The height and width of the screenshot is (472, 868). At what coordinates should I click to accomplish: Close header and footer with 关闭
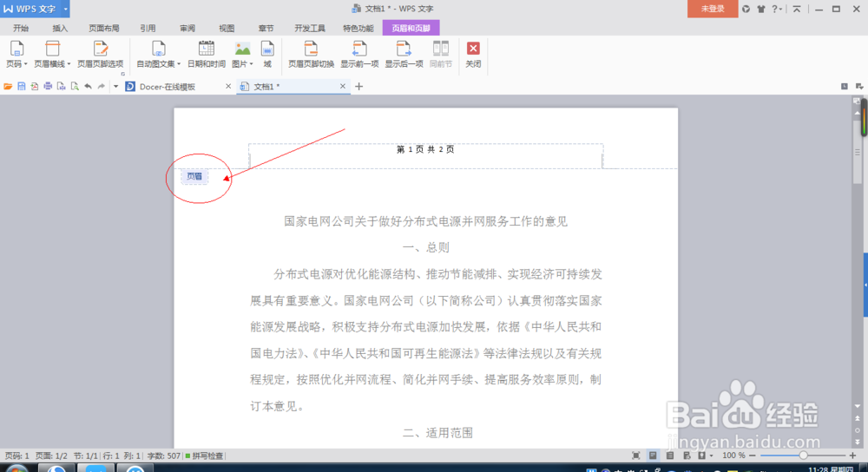pos(473,54)
